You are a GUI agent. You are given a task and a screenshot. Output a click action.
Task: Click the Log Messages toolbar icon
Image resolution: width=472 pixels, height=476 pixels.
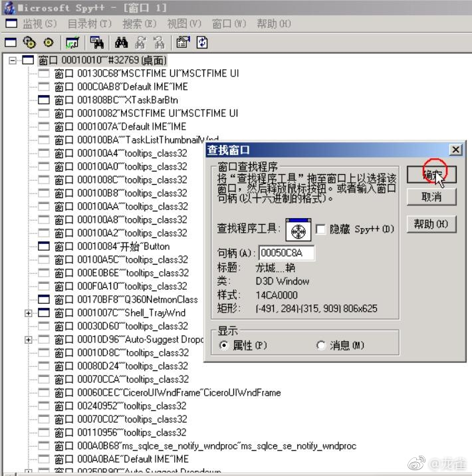(72, 42)
